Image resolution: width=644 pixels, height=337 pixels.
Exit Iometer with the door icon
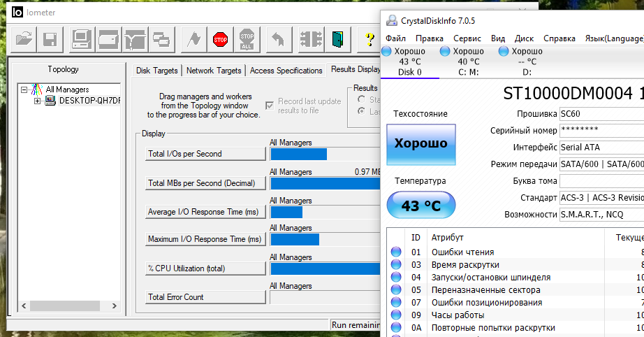337,40
